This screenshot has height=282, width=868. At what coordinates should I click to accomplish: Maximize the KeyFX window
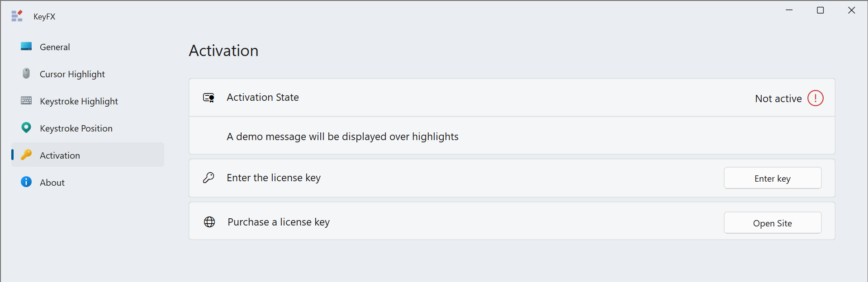820,10
